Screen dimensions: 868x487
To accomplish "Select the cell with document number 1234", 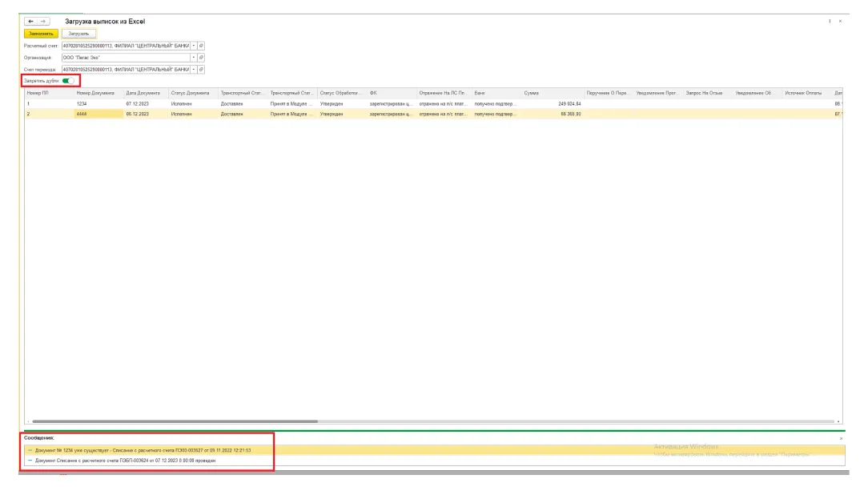I will [98, 103].
